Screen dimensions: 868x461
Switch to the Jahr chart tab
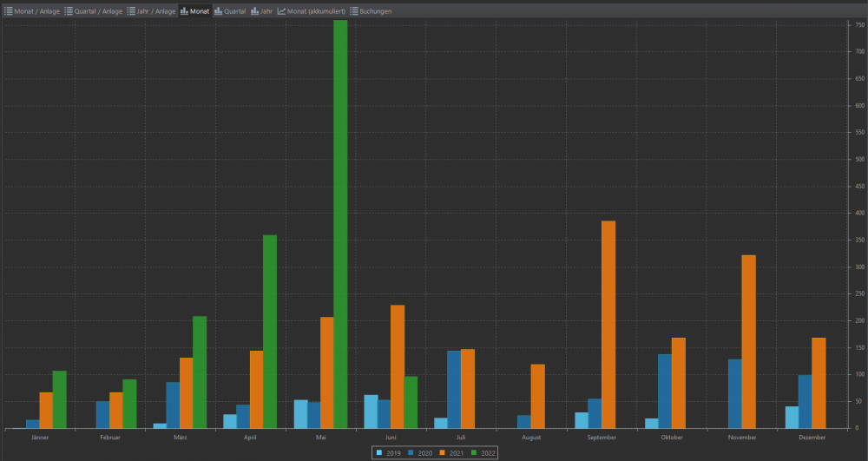(261, 11)
